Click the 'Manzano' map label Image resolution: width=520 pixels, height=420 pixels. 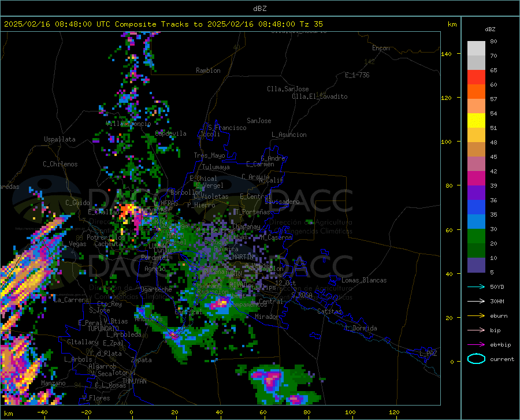pyautogui.click(x=53, y=383)
